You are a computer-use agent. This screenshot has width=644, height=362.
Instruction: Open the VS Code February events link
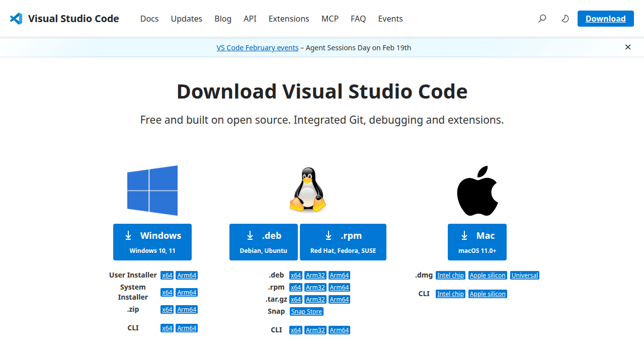point(257,47)
